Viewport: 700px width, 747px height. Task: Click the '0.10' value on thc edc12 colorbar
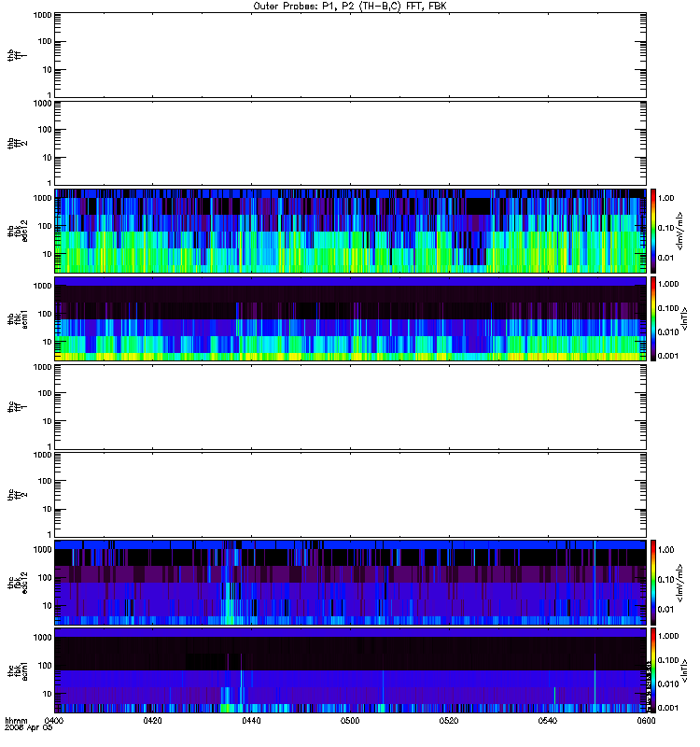[x=665, y=579]
